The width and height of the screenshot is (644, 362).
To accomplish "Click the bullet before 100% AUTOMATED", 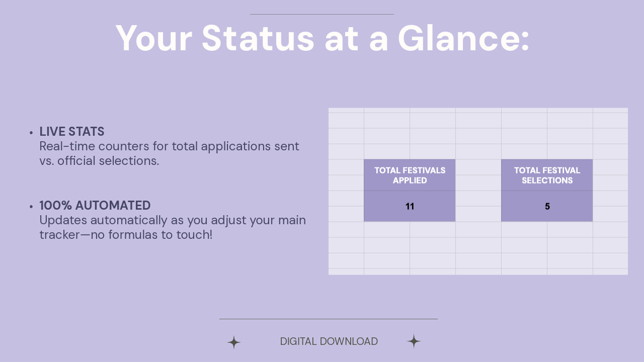I will click(x=31, y=206).
